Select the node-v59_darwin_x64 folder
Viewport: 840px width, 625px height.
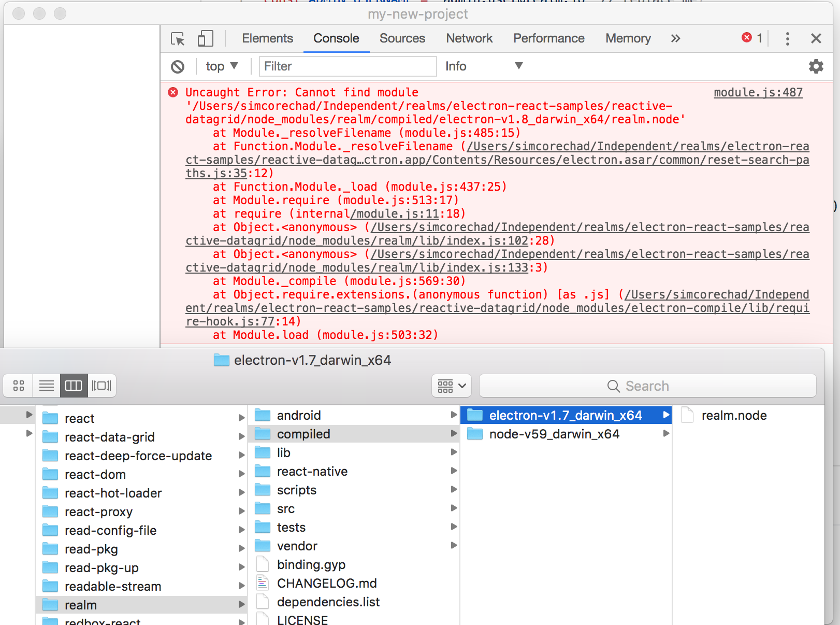[554, 434]
